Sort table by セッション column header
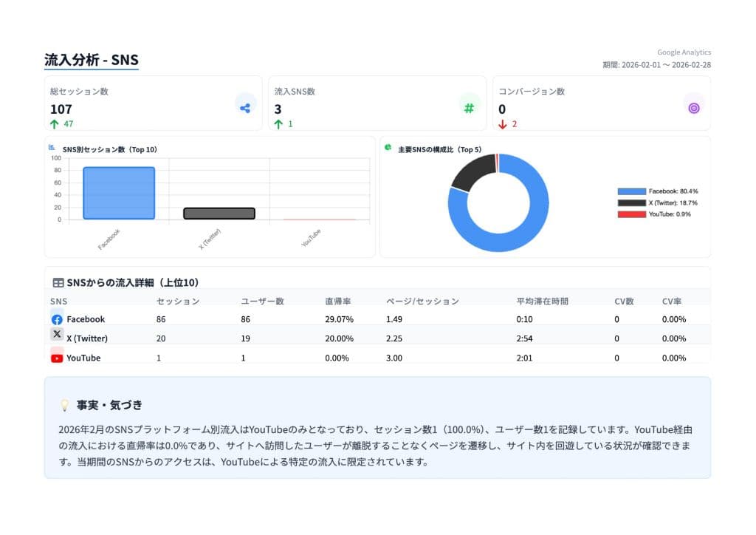 point(178,301)
